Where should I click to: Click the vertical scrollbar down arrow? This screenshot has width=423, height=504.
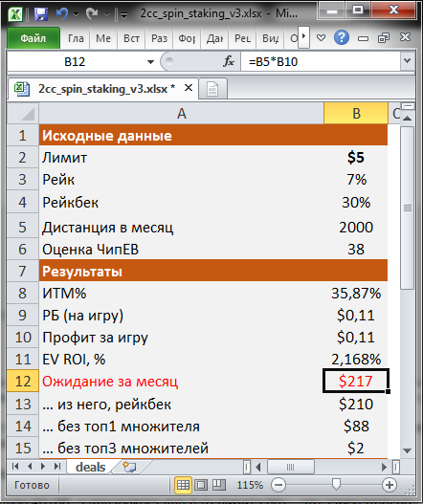click(408, 450)
